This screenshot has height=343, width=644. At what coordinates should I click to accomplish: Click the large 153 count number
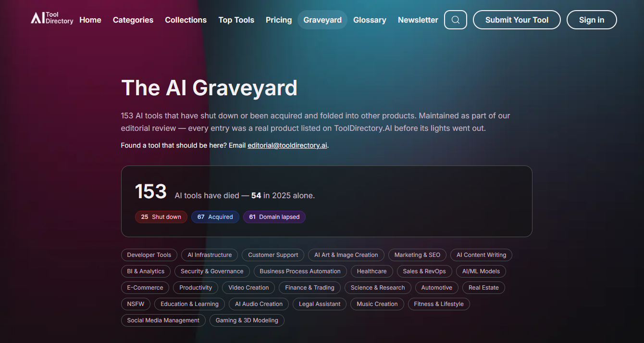coord(151,191)
